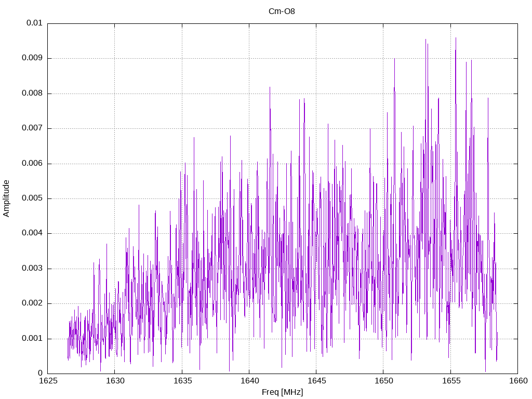Click the x-axis tick label "1650"
The height and width of the screenshot is (399, 532).
pyautogui.click(x=384, y=381)
